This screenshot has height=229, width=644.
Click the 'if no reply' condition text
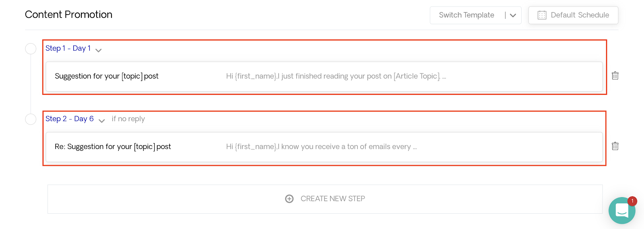pyautogui.click(x=128, y=119)
